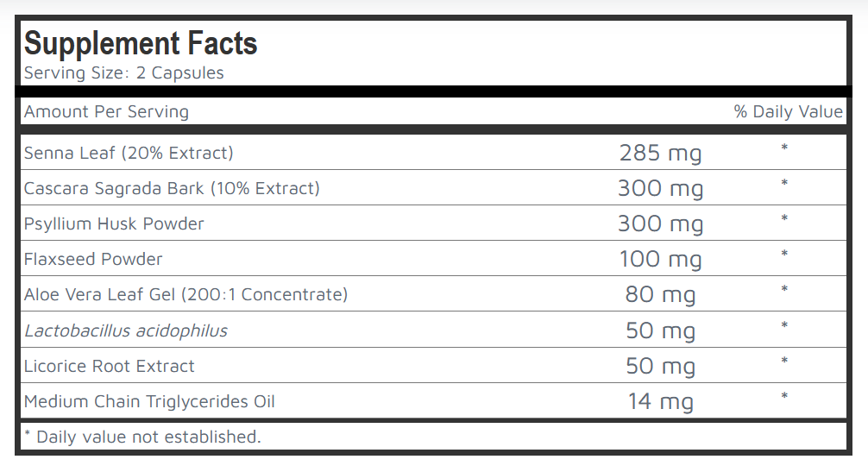The height and width of the screenshot is (472, 868).
Task: Select the Senna Leaf ingredient name
Action: coord(129,153)
